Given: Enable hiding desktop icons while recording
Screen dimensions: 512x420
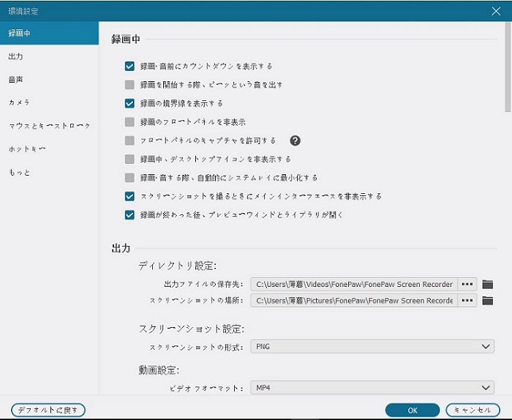Looking at the screenshot, I should (x=129, y=159).
